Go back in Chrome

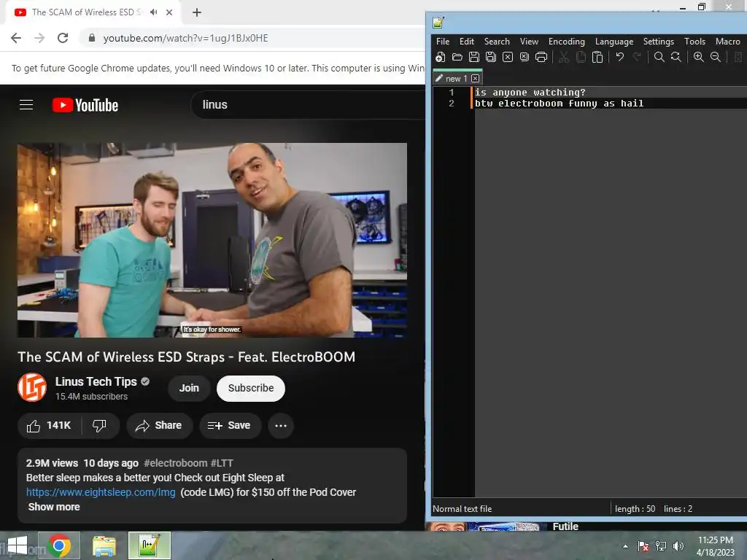[x=16, y=38]
